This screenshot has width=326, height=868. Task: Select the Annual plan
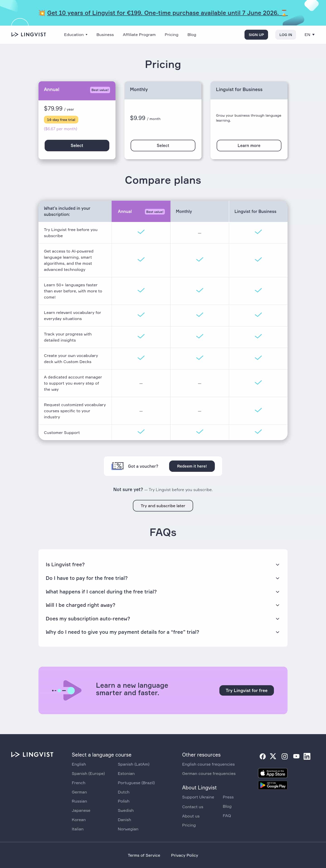(77, 146)
